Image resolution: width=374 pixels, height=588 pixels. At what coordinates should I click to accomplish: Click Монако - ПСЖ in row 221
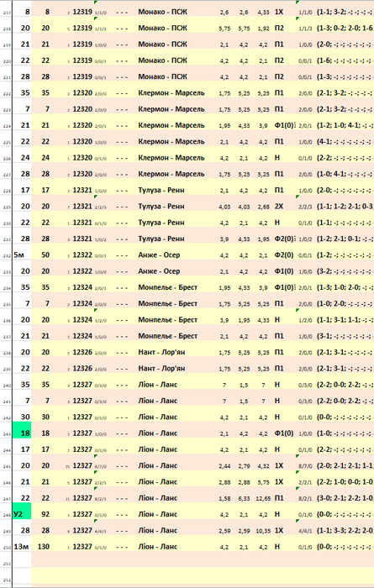point(163,77)
